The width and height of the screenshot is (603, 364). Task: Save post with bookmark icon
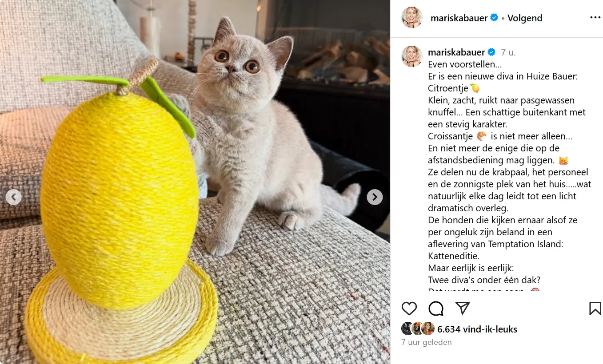(x=595, y=309)
